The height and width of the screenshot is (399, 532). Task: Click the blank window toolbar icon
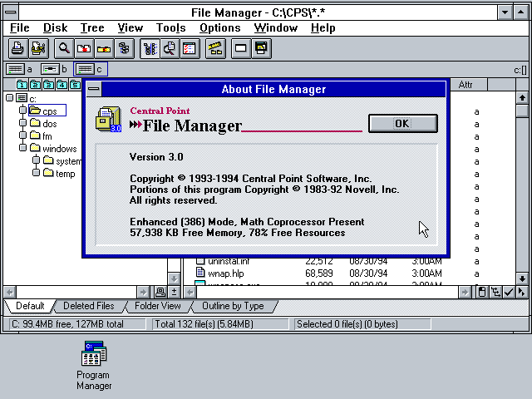pyautogui.click(x=241, y=48)
